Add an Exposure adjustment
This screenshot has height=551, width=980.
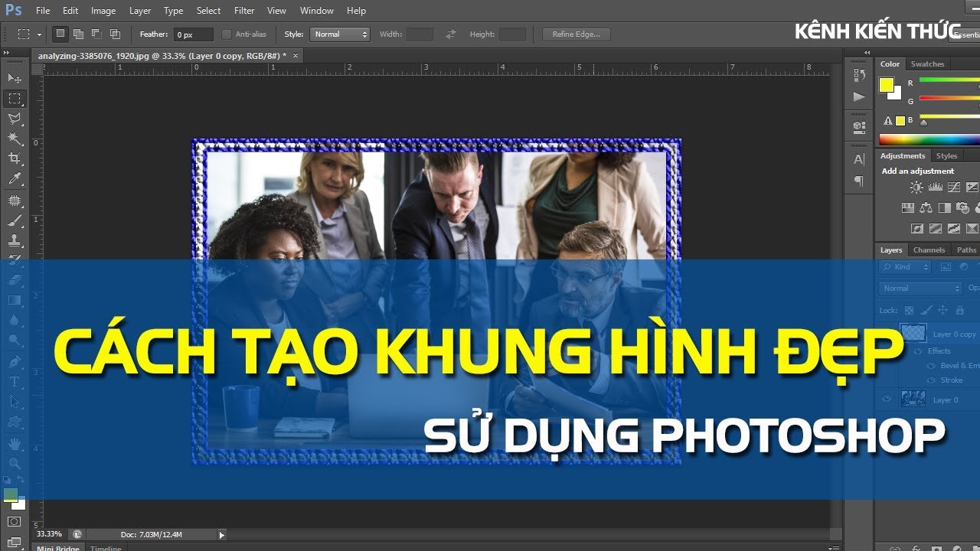[x=972, y=187]
